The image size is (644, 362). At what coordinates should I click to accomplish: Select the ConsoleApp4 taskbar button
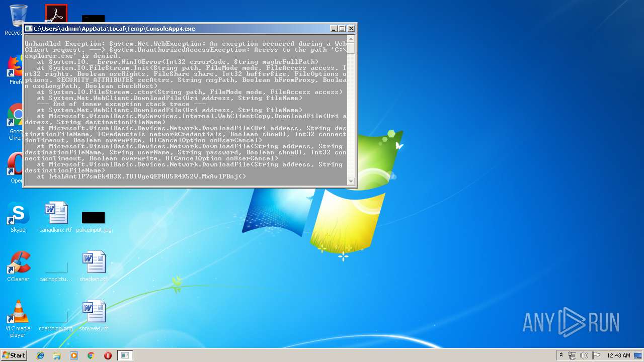pyautogui.click(x=125, y=355)
